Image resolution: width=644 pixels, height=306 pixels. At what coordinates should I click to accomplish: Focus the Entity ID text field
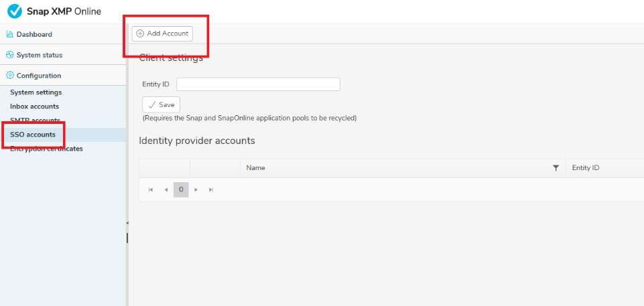[258, 84]
